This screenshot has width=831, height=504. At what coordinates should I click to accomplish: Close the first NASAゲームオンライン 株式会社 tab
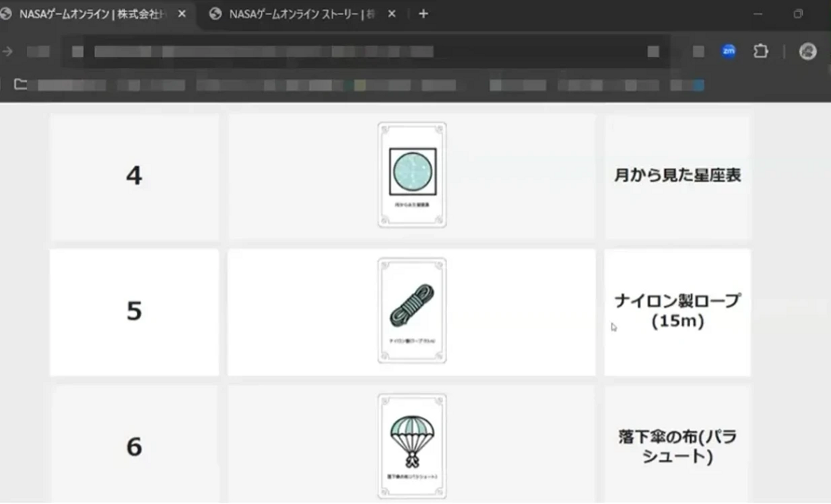pos(182,14)
